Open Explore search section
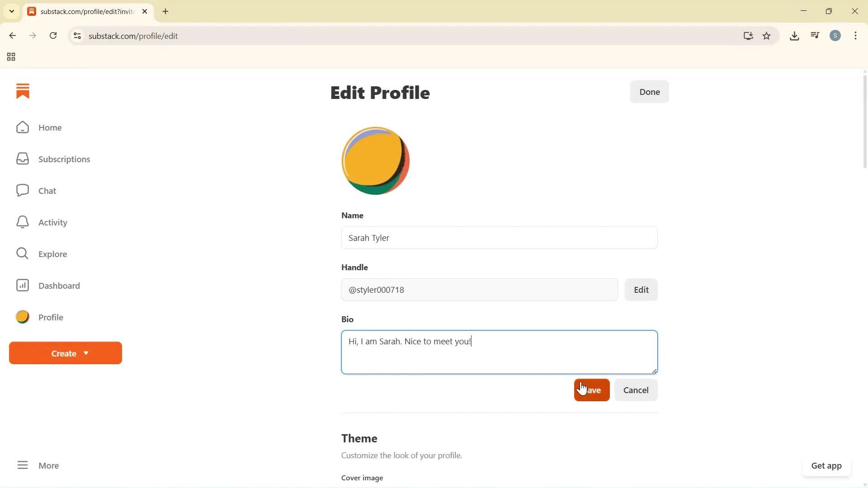 (53, 253)
